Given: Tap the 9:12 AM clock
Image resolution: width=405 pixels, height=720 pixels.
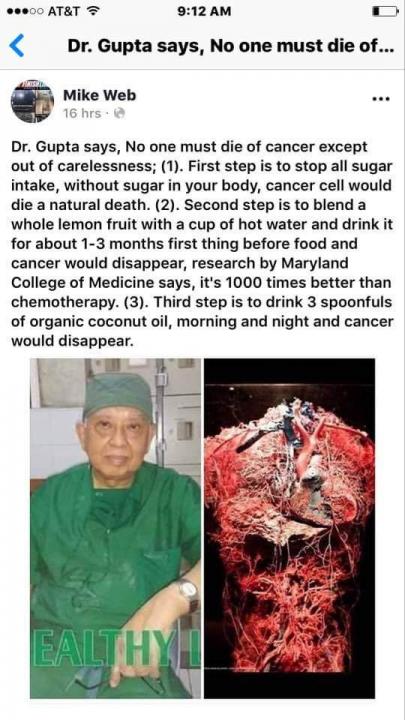Looking at the screenshot, I should [x=204, y=11].
